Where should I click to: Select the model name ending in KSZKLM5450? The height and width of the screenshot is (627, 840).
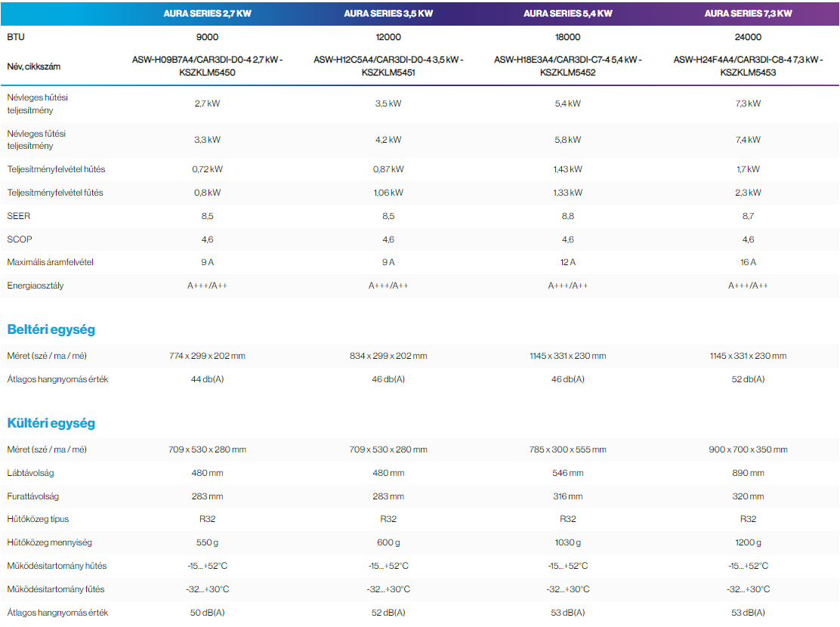point(207,66)
